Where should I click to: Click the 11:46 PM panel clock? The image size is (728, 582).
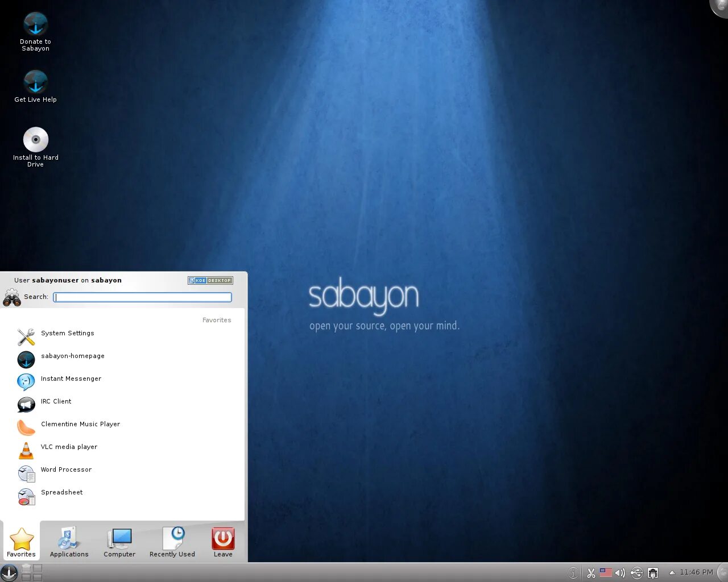coord(696,572)
